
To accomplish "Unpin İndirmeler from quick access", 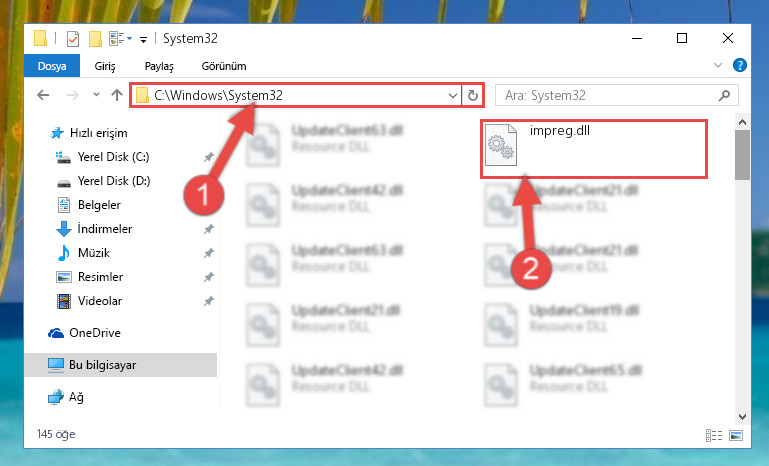I will click(208, 229).
